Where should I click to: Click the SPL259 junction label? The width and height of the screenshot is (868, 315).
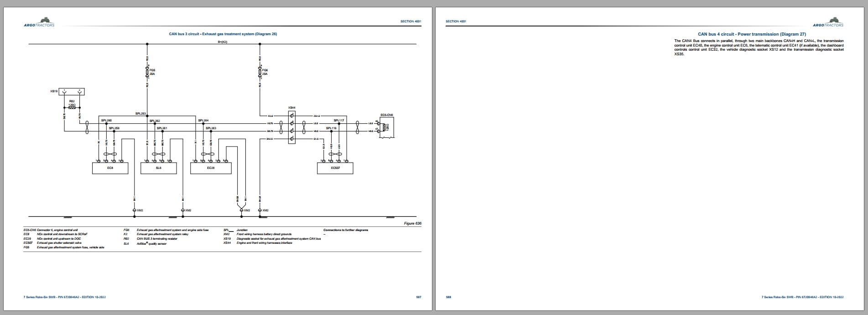point(114,128)
